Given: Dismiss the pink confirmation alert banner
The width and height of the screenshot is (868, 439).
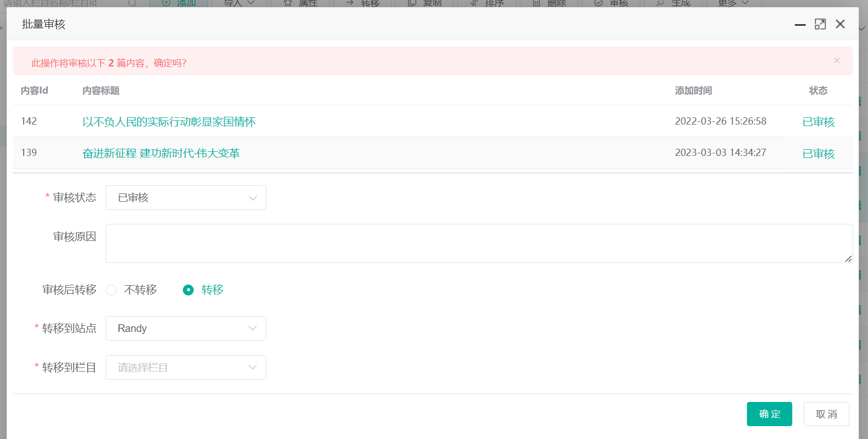Looking at the screenshot, I should (837, 61).
